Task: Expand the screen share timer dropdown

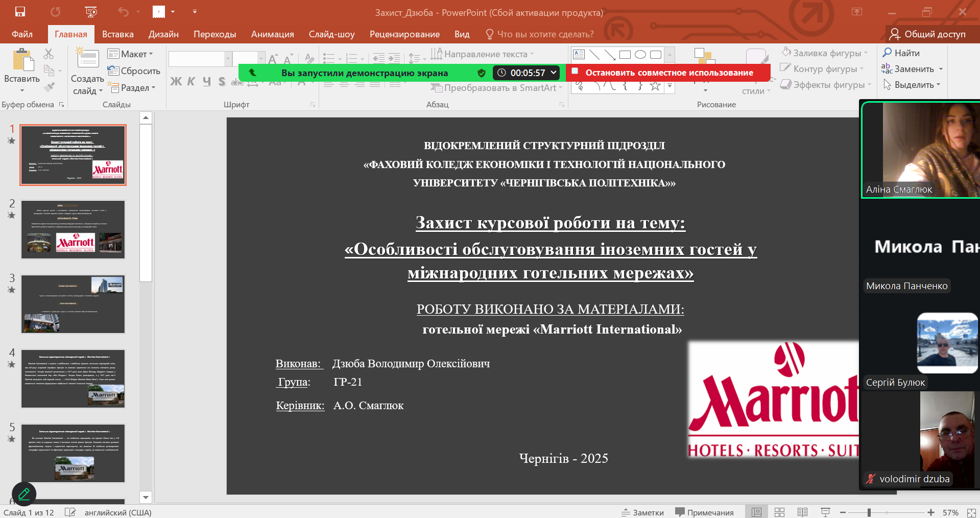Action: [554, 73]
